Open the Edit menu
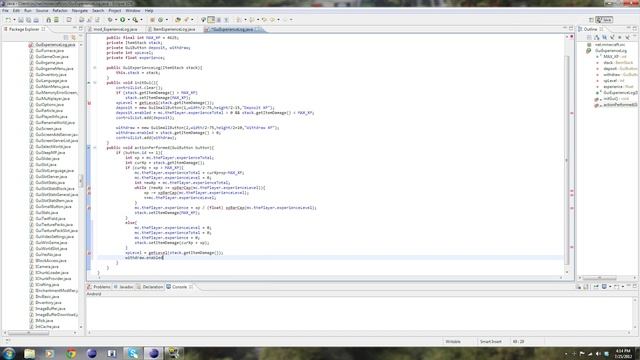 point(16,11)
